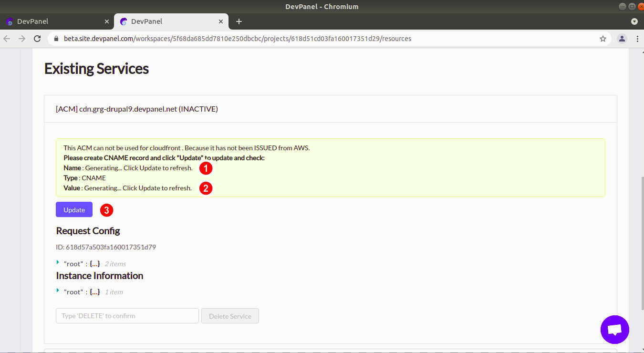Expand the root node under Request Config
The height and width of the screenshot is (353, 644).
(x=58, y=263)
